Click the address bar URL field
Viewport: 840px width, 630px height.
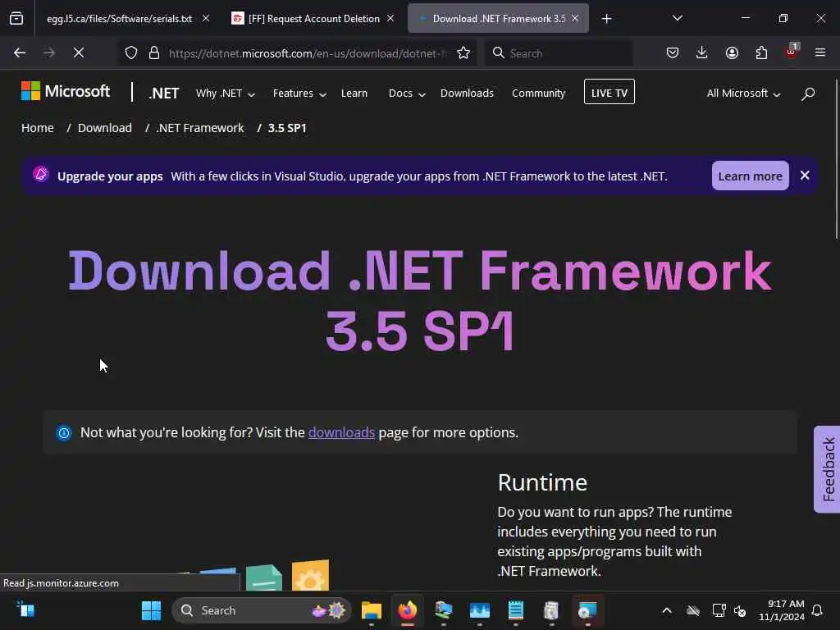307,53
